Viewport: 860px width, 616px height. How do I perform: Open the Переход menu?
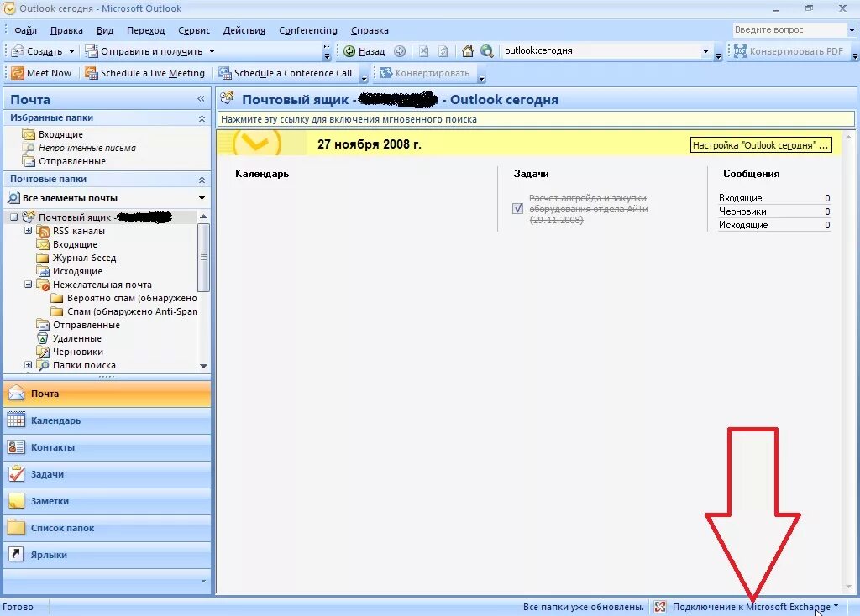coord(145,30)
